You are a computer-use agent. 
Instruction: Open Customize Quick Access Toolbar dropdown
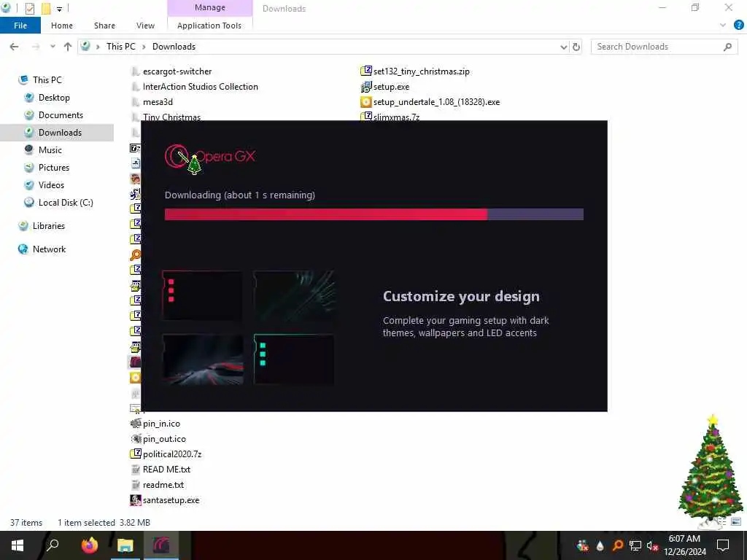[x=59, y=9]
